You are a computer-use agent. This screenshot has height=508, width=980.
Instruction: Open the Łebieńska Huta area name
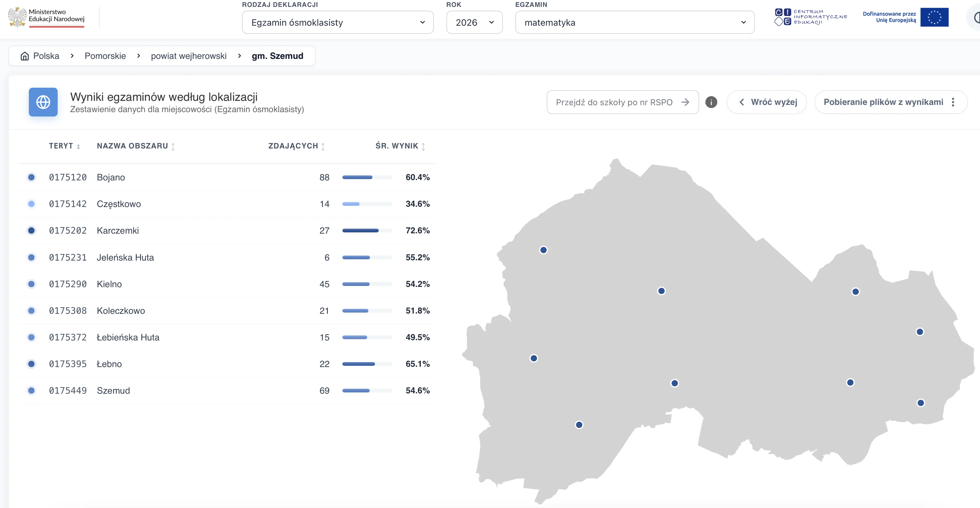(128, 337)
